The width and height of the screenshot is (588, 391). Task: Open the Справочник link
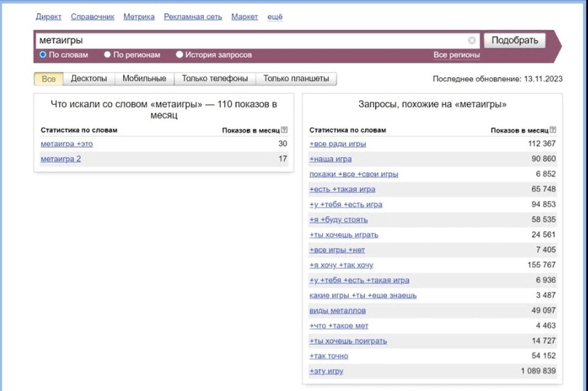93,17
